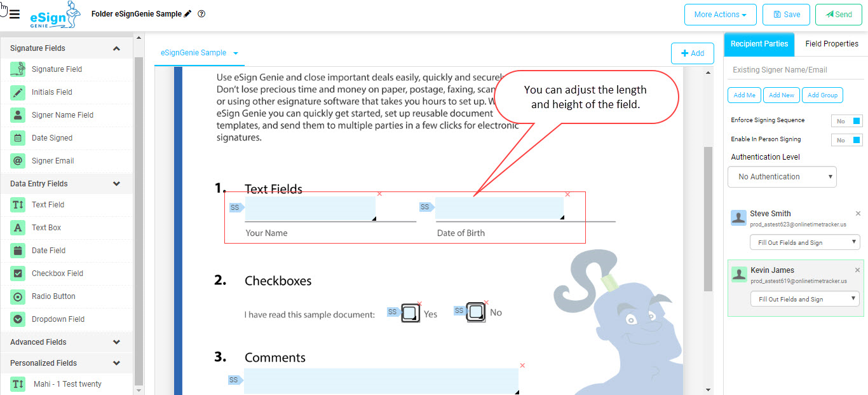Click the Date of Birth text field
The height and width of the screenshot is (395, 868).
click(x=499, y=208)
